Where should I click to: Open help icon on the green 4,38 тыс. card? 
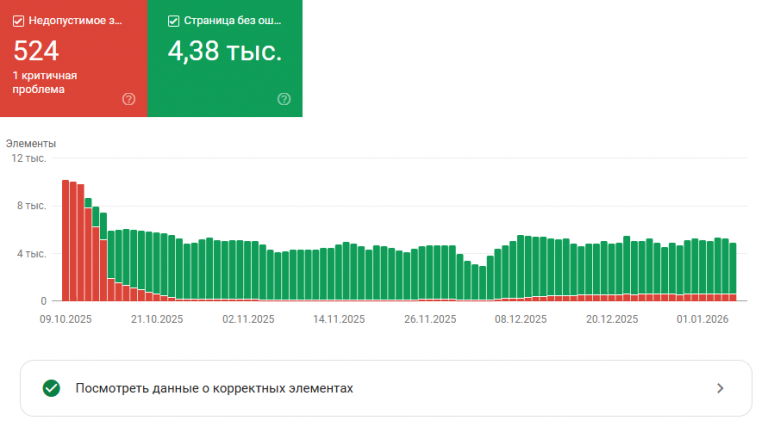(284, 99)
